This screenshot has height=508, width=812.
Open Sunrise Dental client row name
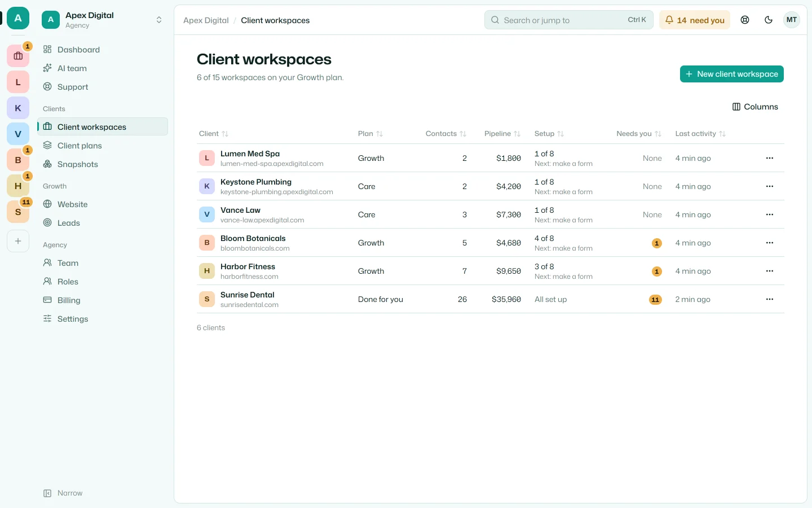click(248, 295)
